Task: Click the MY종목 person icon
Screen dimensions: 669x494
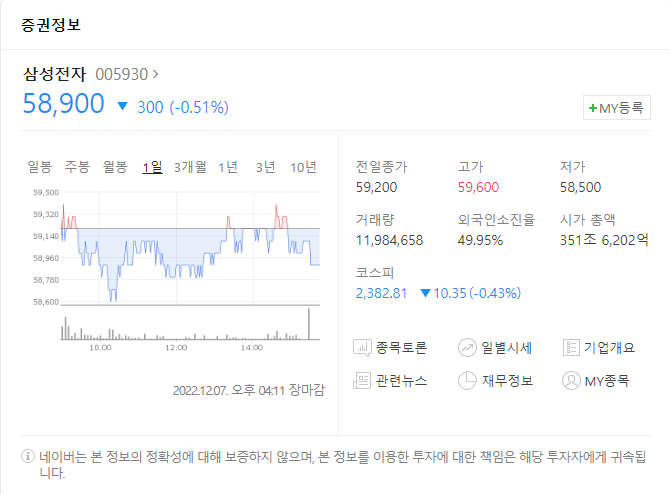Action: click(571, 381)
